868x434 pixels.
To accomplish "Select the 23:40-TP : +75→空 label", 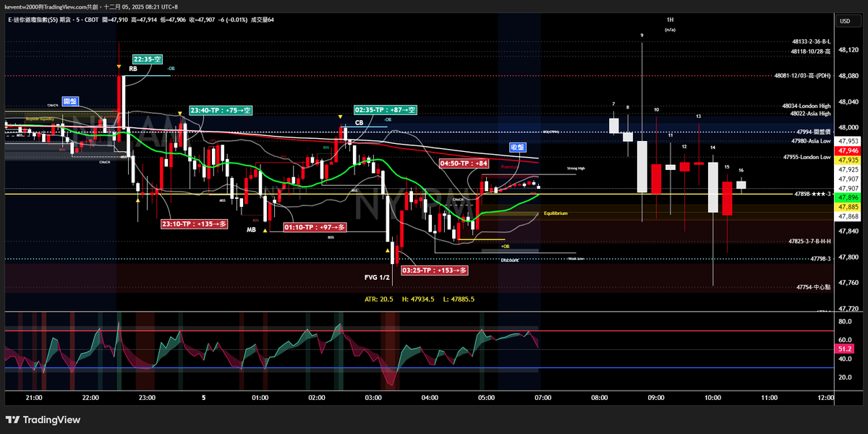I will 221,111.
